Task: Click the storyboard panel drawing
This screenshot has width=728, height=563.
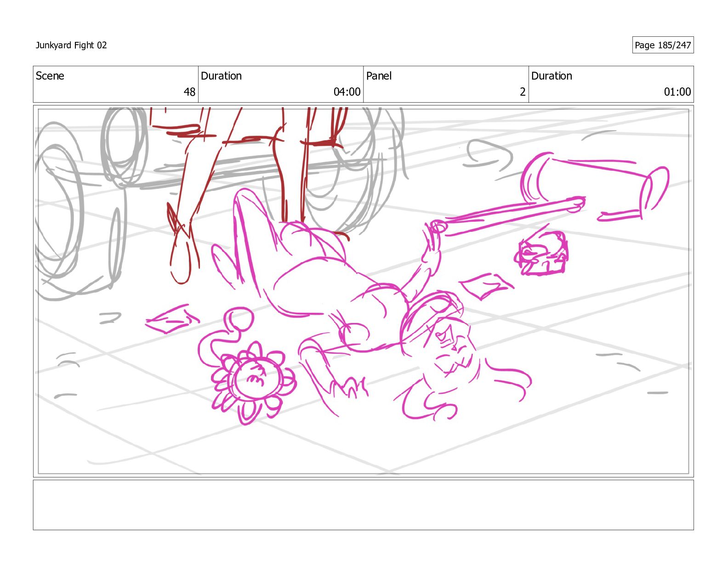Action: (x=363, y=291)
